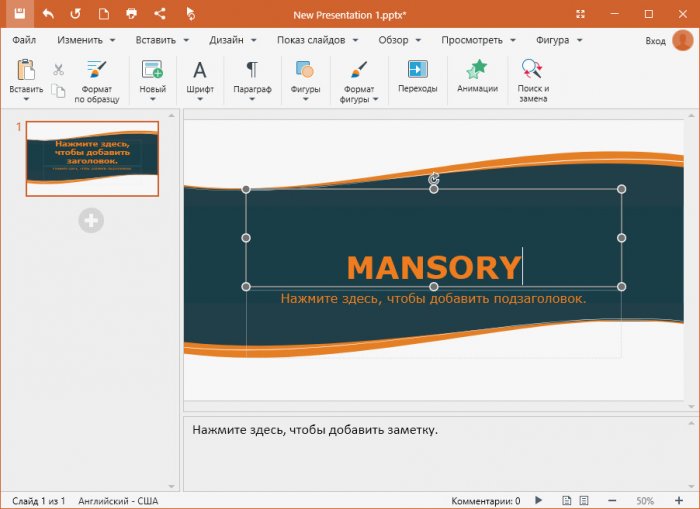Expand the Формат фигуры dropdown arrow
The width and height of the screenshot is (700, 509).
pyautogui.click(x=375, y=99)
